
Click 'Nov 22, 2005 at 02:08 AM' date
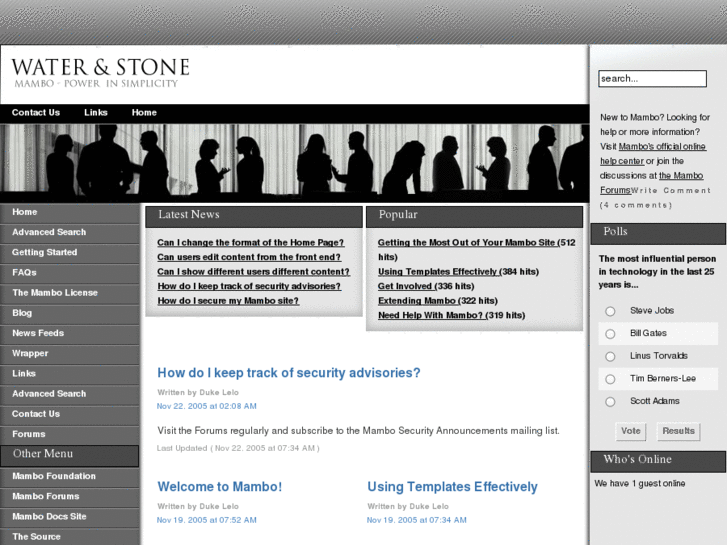tap(207, 406)
